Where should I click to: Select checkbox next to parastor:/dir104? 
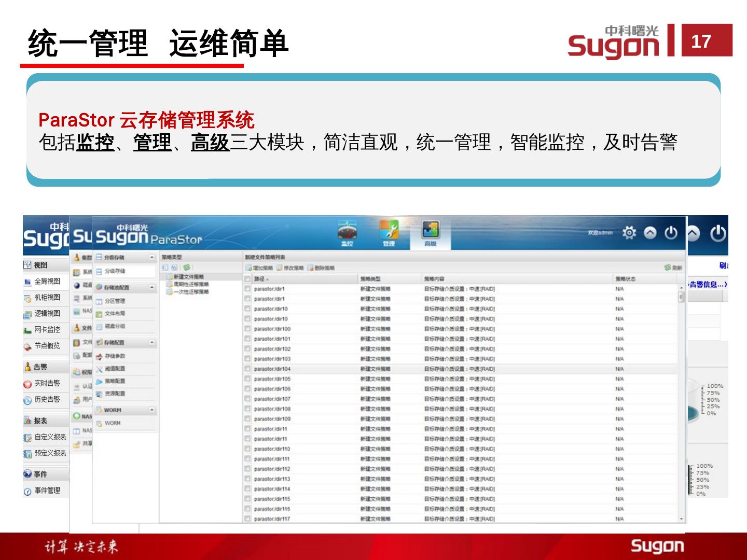tap(247, 369)
